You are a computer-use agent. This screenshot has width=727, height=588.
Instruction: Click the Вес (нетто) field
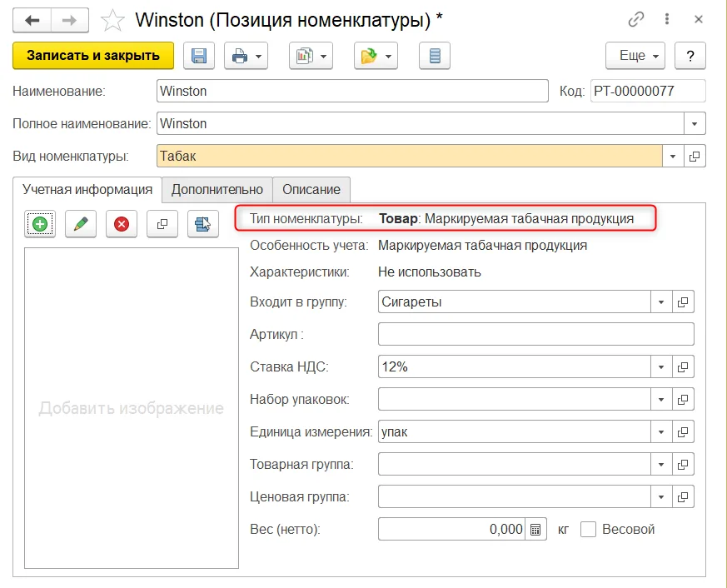pyautogui.click(x=451, y=529)
